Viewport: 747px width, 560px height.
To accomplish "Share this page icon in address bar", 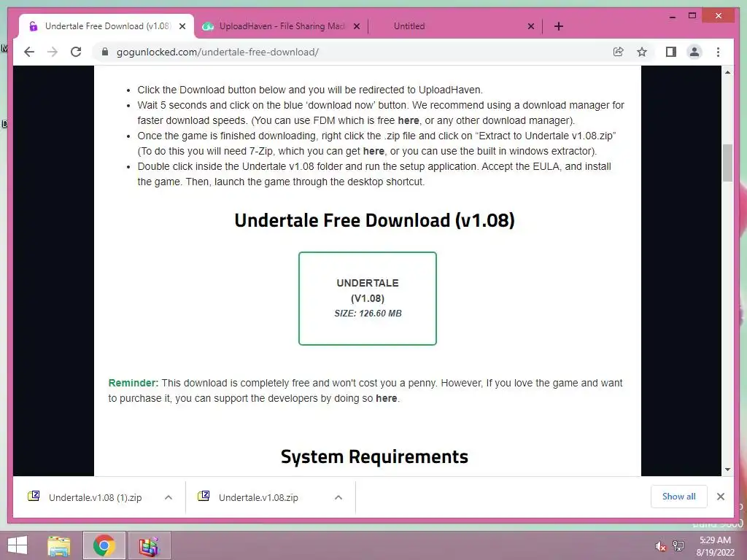I will click(619, 52).
